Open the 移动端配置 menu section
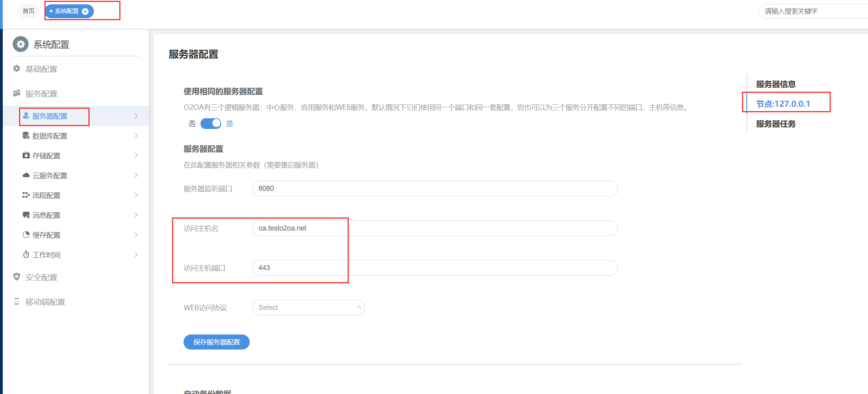The height and width of the screenshot is (394, 868). (45, 302)
